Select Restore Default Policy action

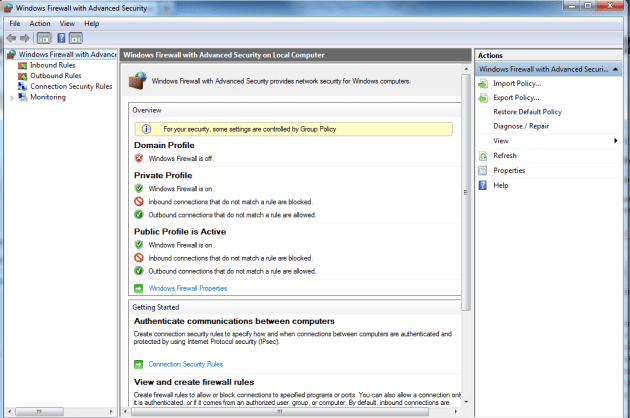528,112
